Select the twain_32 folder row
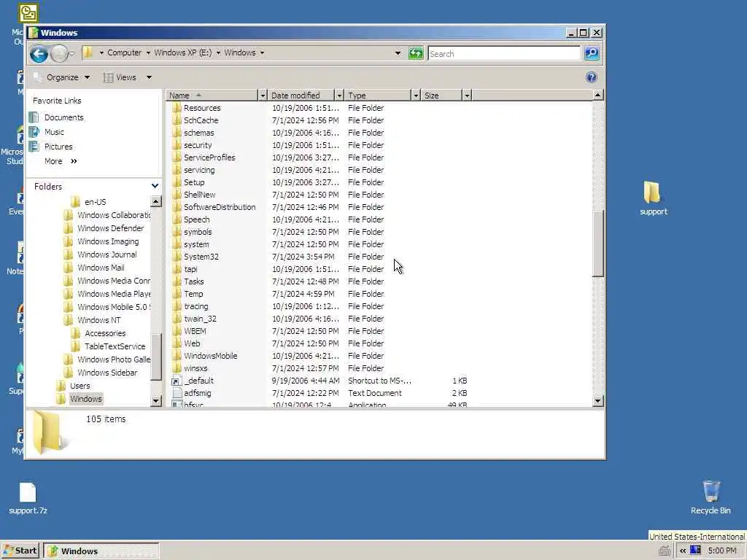 (320, 319)
